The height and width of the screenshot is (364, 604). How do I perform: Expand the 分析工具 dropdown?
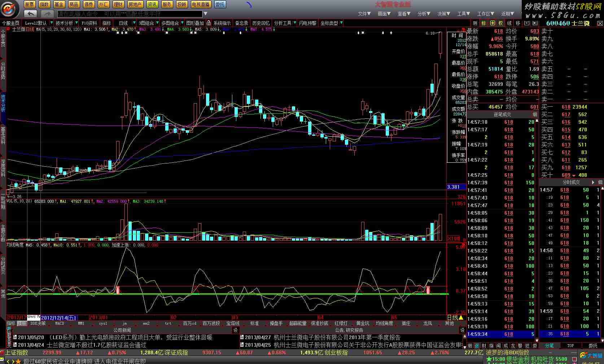tap(295, 23)
